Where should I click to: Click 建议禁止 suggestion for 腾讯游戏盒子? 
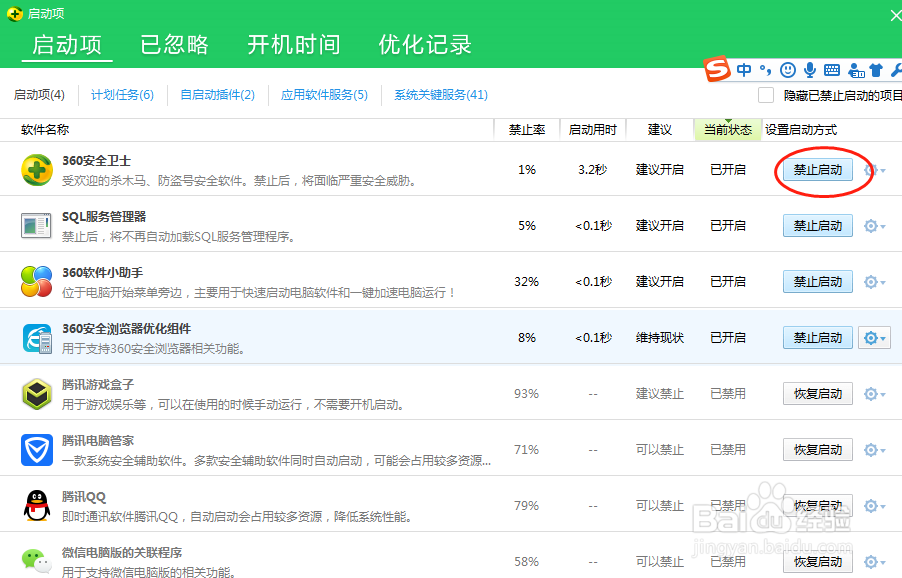[659, 394]
